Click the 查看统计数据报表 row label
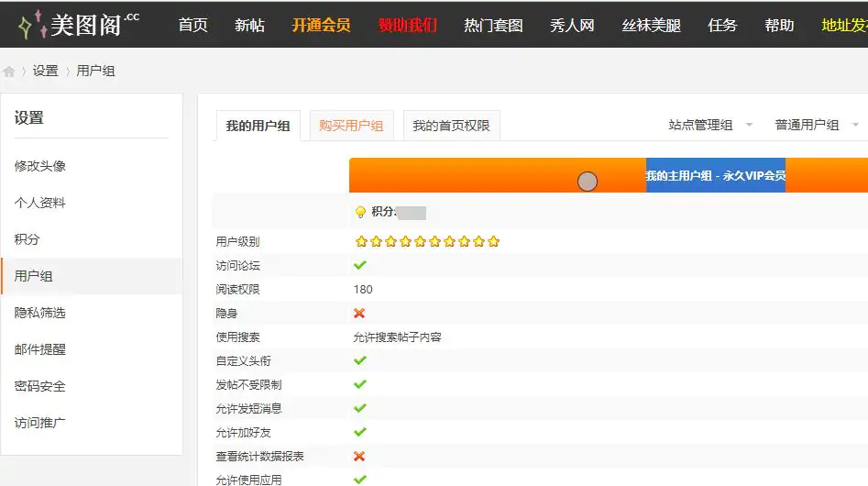Screen dimensions: 868x486 pos(259,456)
